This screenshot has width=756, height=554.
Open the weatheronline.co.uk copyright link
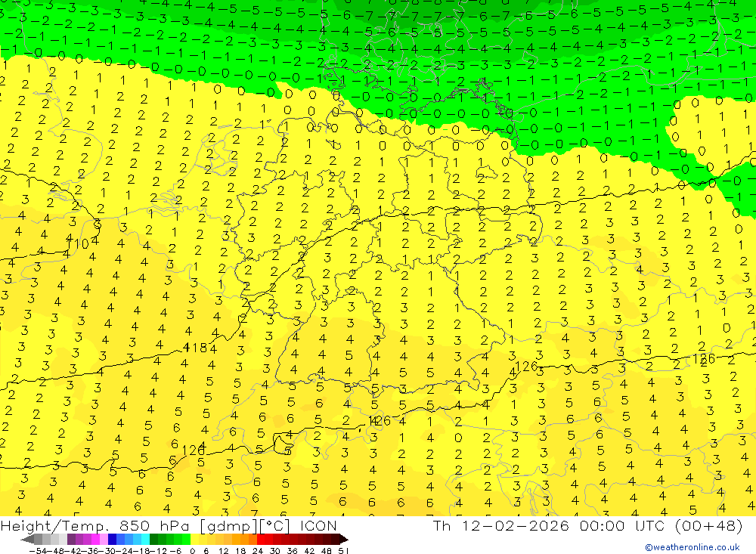pyautogui.click(x=692, y=546)
